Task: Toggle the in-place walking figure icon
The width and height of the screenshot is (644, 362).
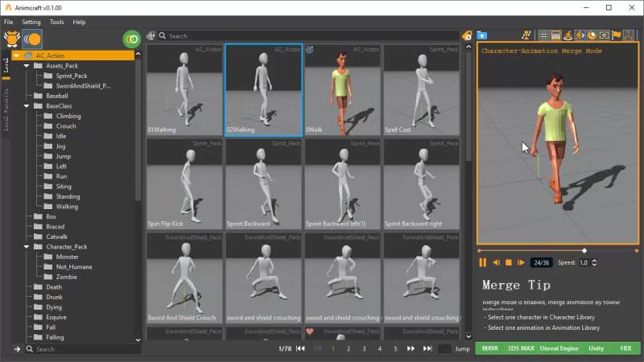Action: [568, 35]
